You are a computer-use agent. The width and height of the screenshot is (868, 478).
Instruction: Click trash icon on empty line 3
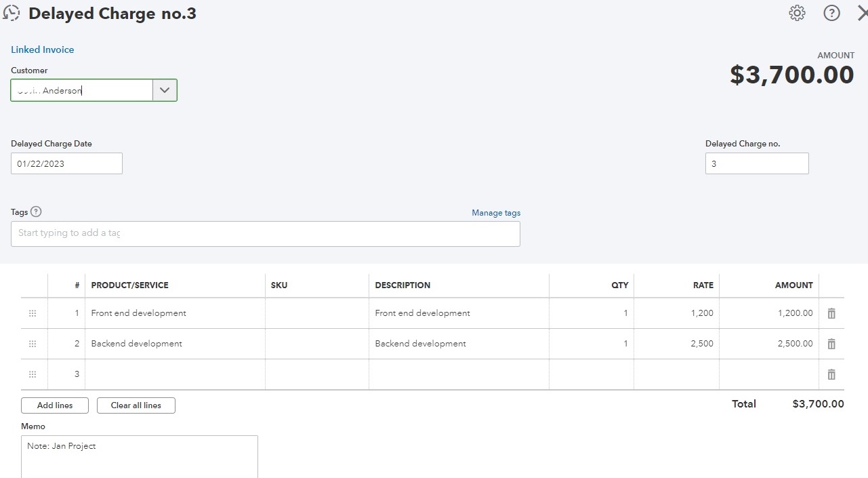pyautogui.click(x=831, y=374)
